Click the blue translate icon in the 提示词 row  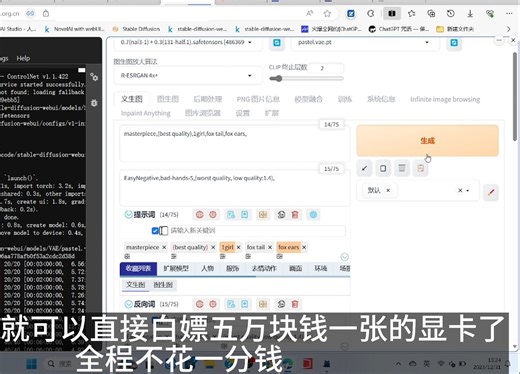(x=231, y=215)
